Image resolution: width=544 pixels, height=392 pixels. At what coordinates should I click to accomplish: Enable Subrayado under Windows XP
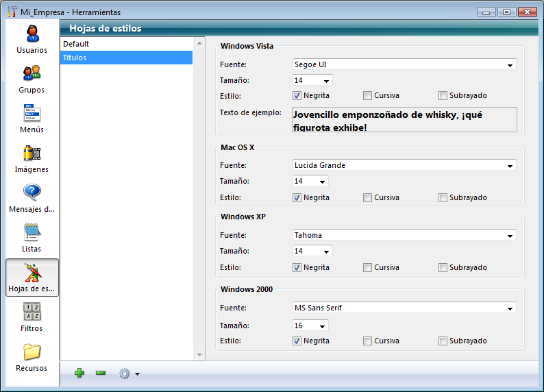[x=443, y=268]
